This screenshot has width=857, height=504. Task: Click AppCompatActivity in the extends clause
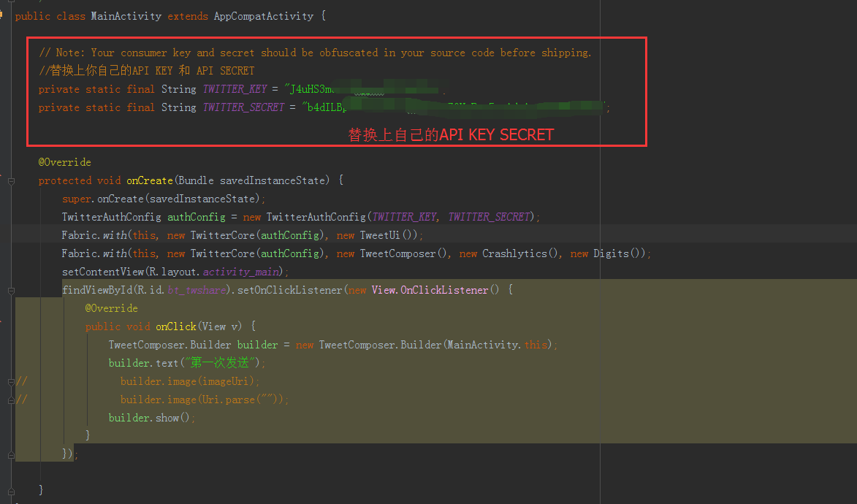264,16
